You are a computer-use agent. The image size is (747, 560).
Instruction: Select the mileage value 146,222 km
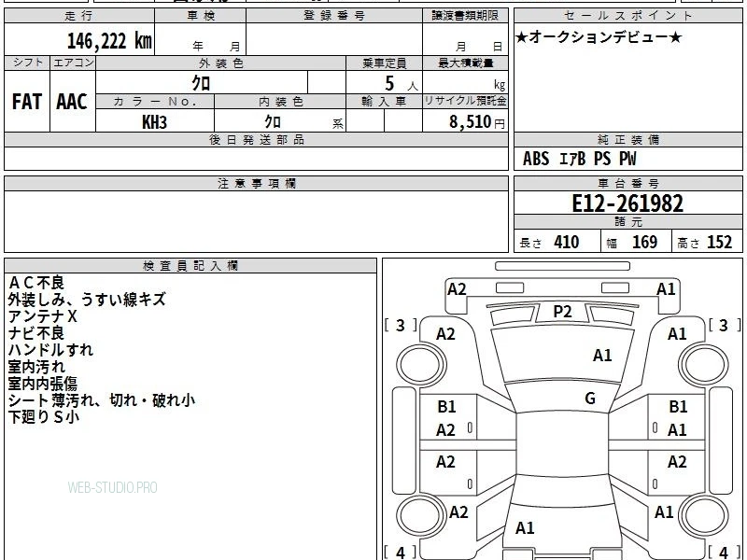[x=109, y=40]
